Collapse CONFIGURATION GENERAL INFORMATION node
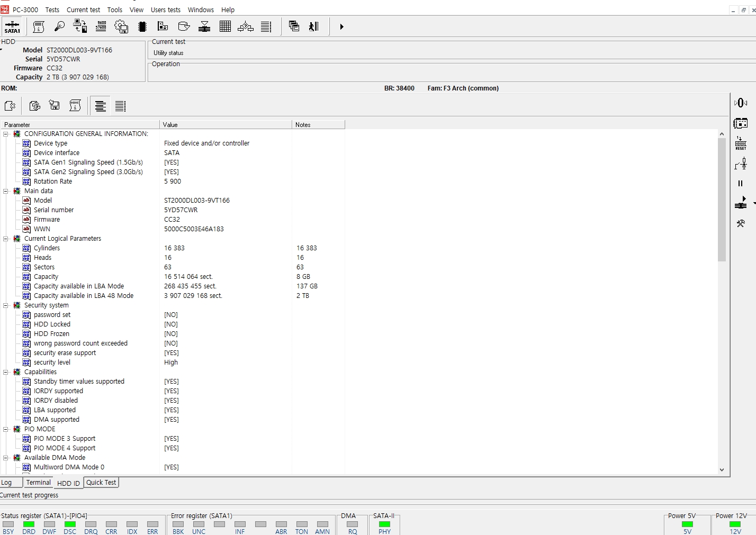 click(6, 134)
